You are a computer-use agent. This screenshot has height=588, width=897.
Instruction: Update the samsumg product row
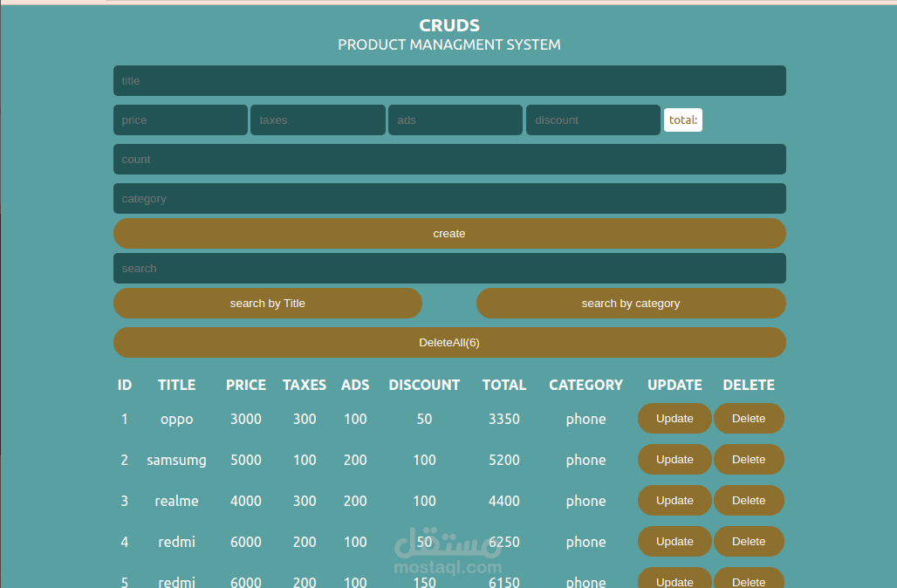(674, 459)
